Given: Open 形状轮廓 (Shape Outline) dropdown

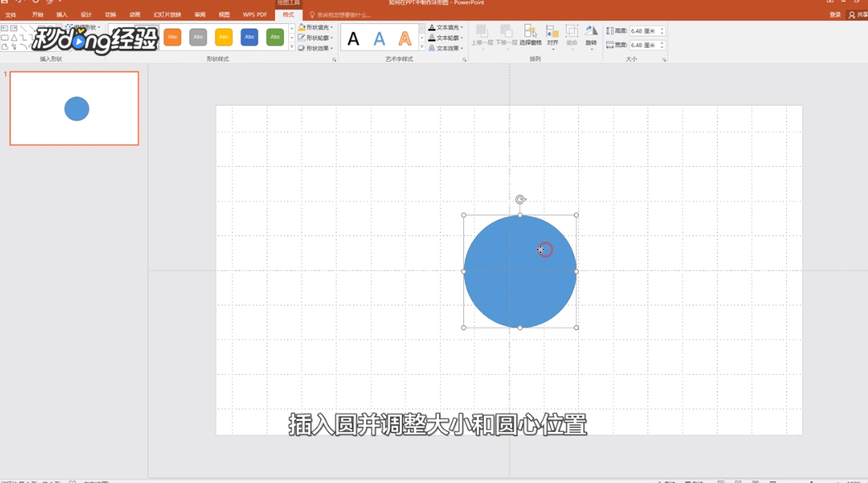Looking at the screenshot, I should tap(315, 38).
